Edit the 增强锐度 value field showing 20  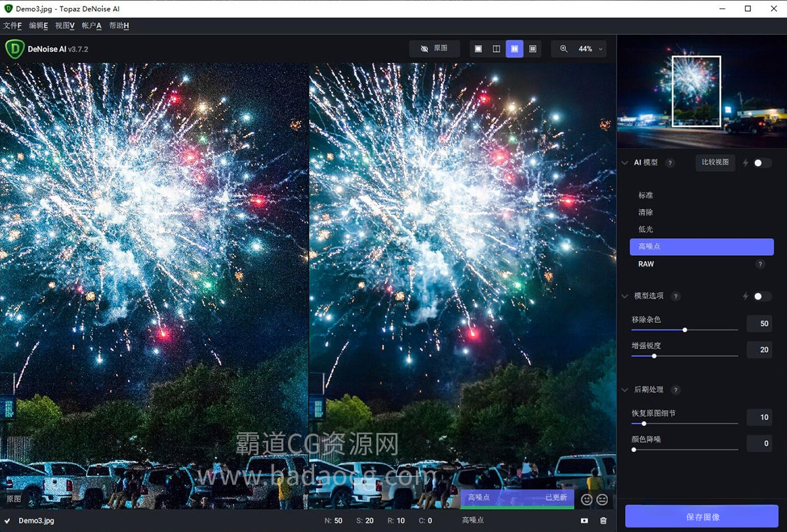click(x=759, y=350)
